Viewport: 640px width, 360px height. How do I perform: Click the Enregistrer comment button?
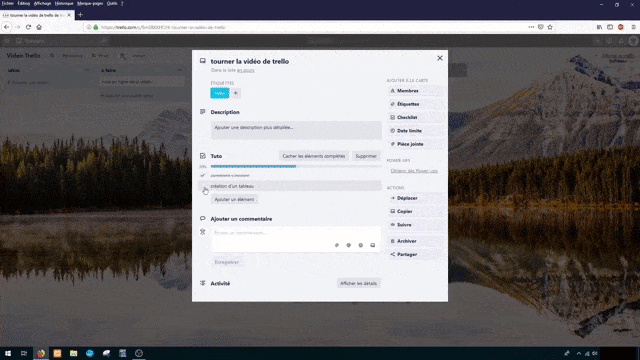tap(227, 262)
